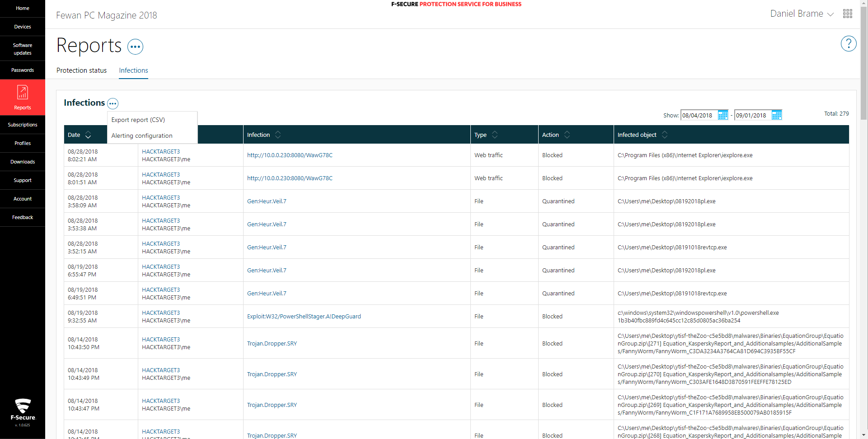
Task: Open Devices in sidebar
Action: click(x=23, y=27)
